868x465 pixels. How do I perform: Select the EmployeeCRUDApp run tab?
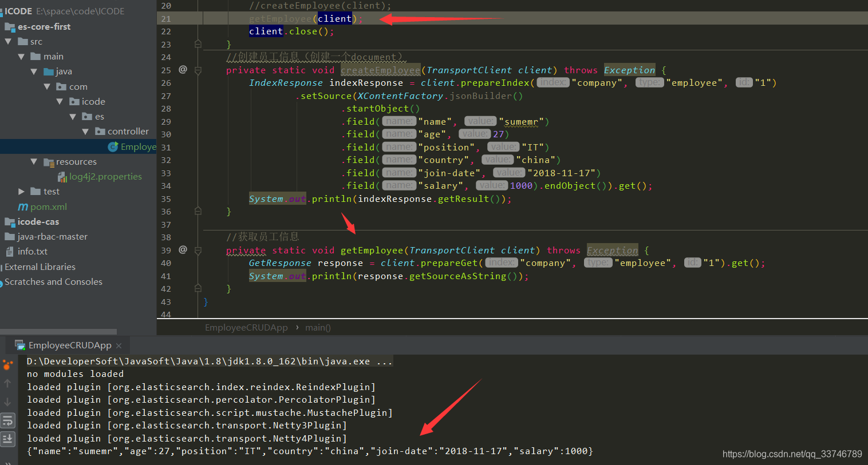[68, 345]
